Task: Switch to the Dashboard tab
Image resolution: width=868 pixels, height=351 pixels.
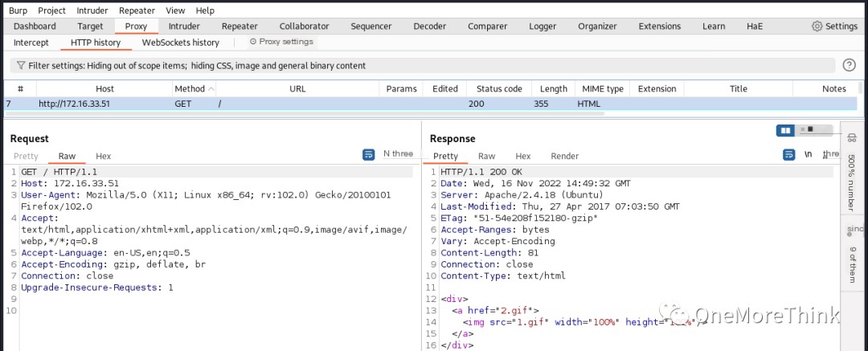Action: pos(35,26)
